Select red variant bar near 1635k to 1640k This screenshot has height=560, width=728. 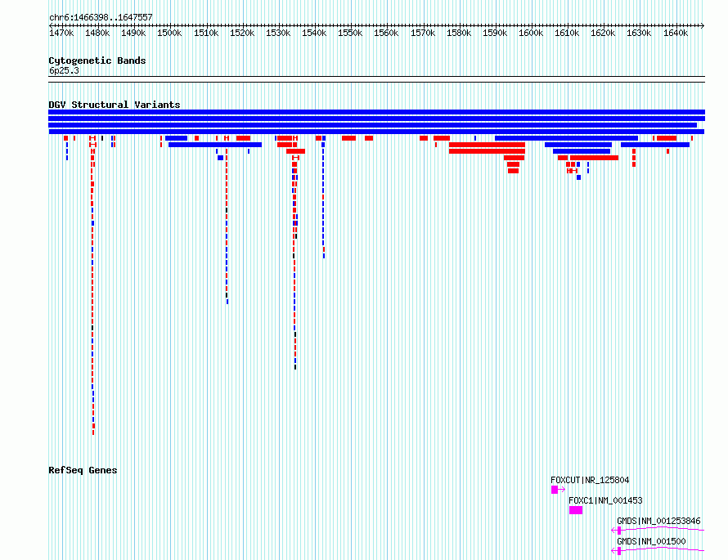click(667, 138)
